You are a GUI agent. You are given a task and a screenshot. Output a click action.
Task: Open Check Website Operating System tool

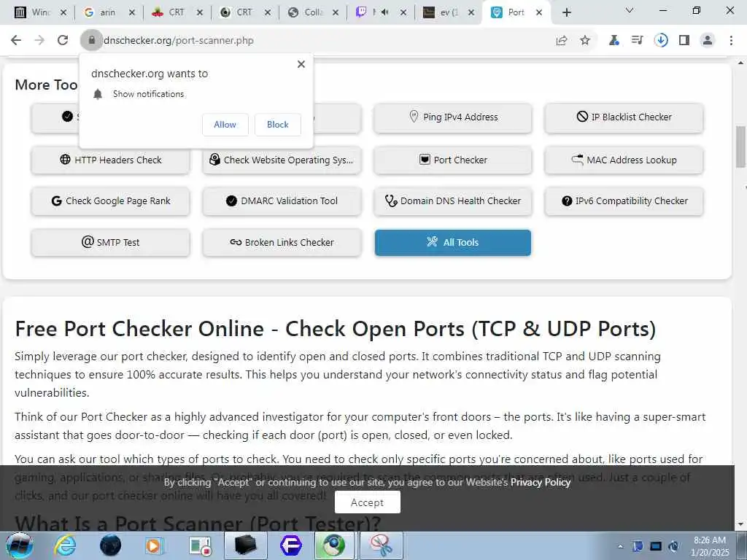282,160
